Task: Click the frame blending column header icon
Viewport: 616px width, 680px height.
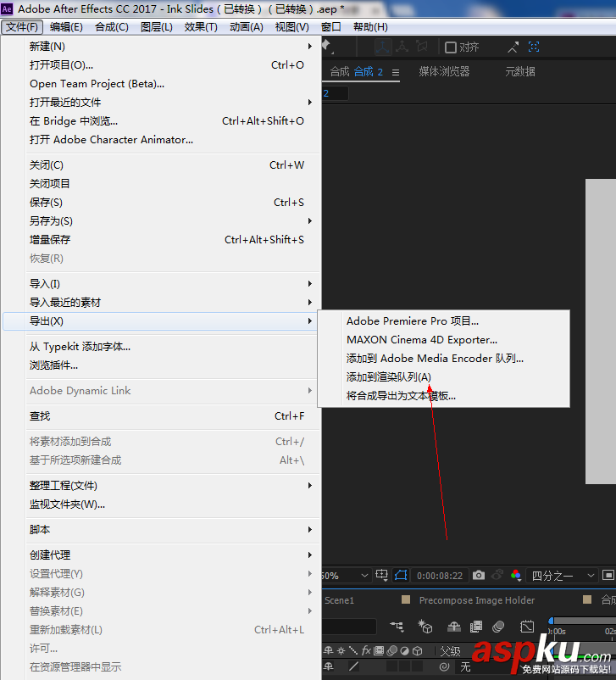Action: click(379, 650)
